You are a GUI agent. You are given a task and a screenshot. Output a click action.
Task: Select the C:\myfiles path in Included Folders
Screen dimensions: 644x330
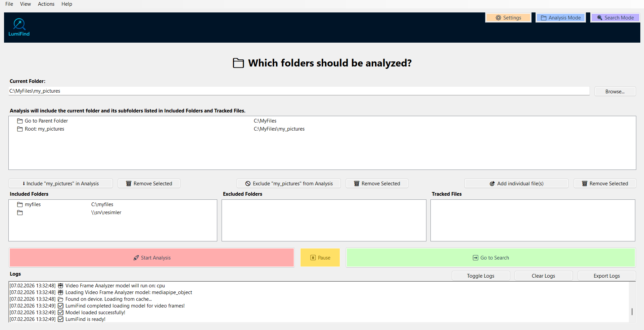click(102, 204)
